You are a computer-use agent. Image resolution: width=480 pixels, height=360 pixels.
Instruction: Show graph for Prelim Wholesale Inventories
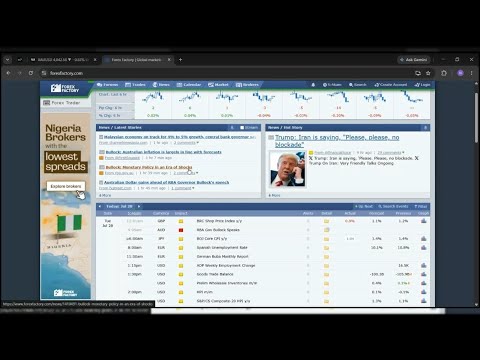424,283
